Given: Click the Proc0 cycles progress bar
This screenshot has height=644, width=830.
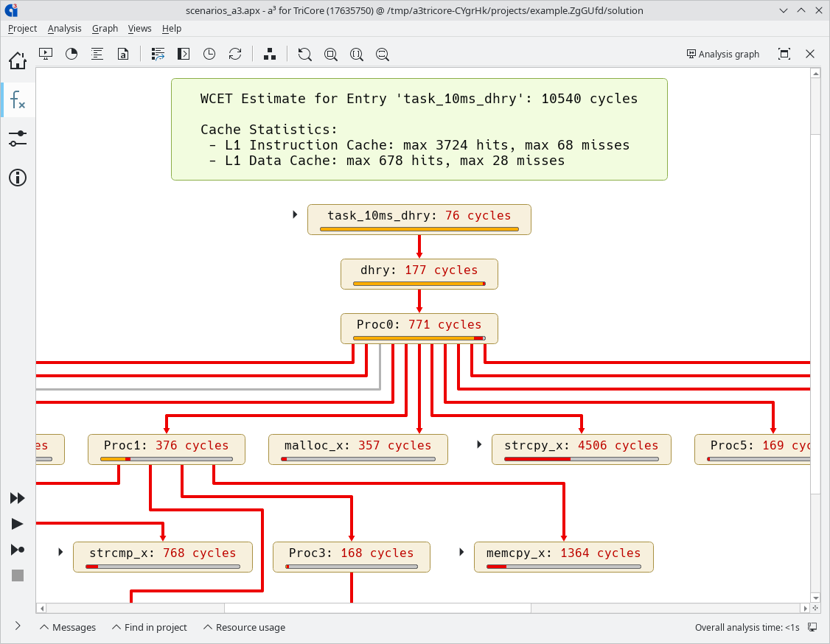Looking at the screenshot, I should tap(419, 338).
